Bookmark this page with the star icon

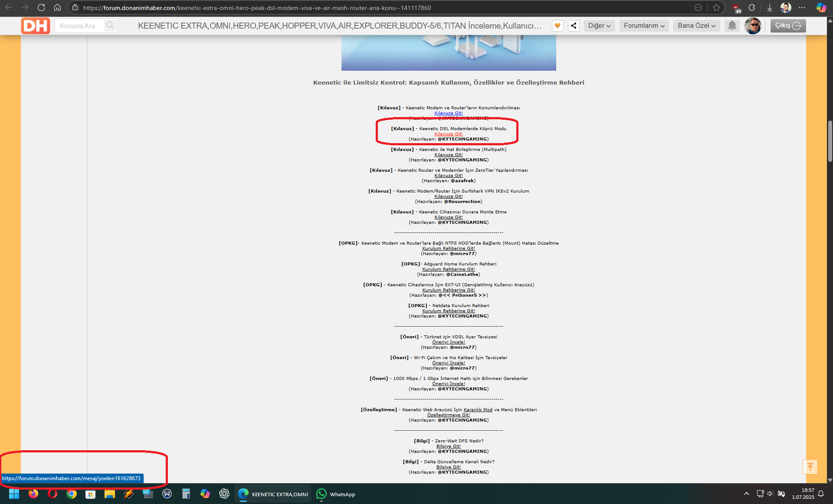(x=716, y=7)
